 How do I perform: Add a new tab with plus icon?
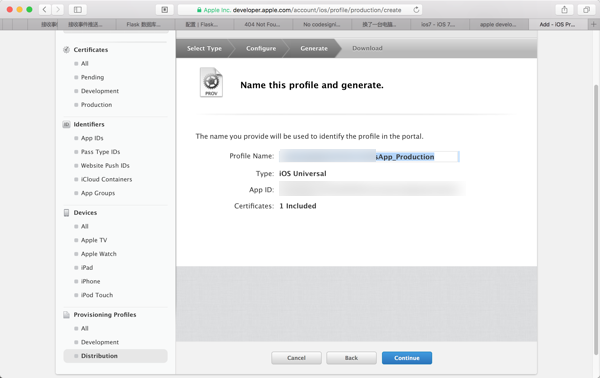[x=593, y=24]
